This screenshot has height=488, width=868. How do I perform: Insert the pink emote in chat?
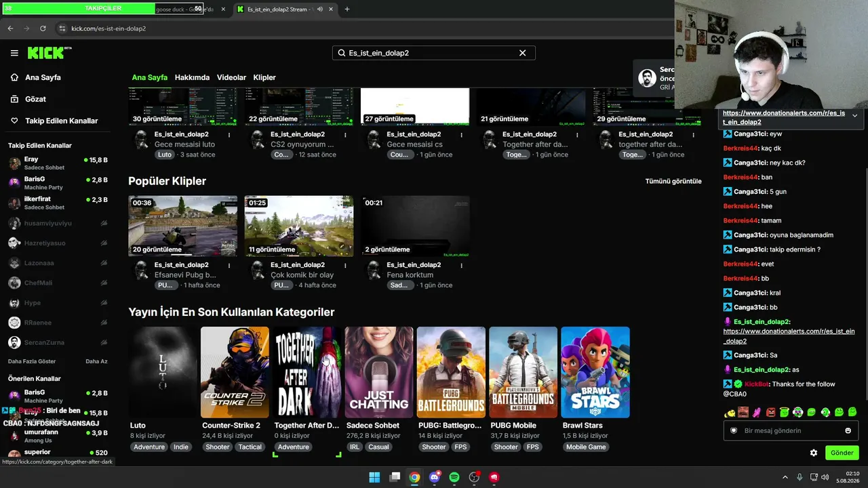click(x=757, y=412)
